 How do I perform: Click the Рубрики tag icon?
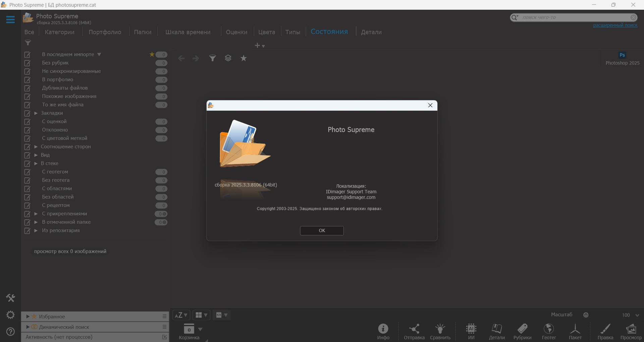click(x=522, y=329)
